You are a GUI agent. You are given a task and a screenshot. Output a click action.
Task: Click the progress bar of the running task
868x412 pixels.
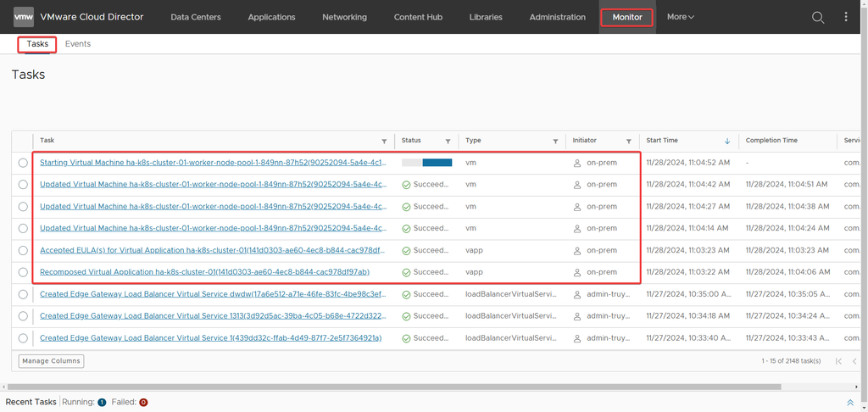[x=426, y=162]
